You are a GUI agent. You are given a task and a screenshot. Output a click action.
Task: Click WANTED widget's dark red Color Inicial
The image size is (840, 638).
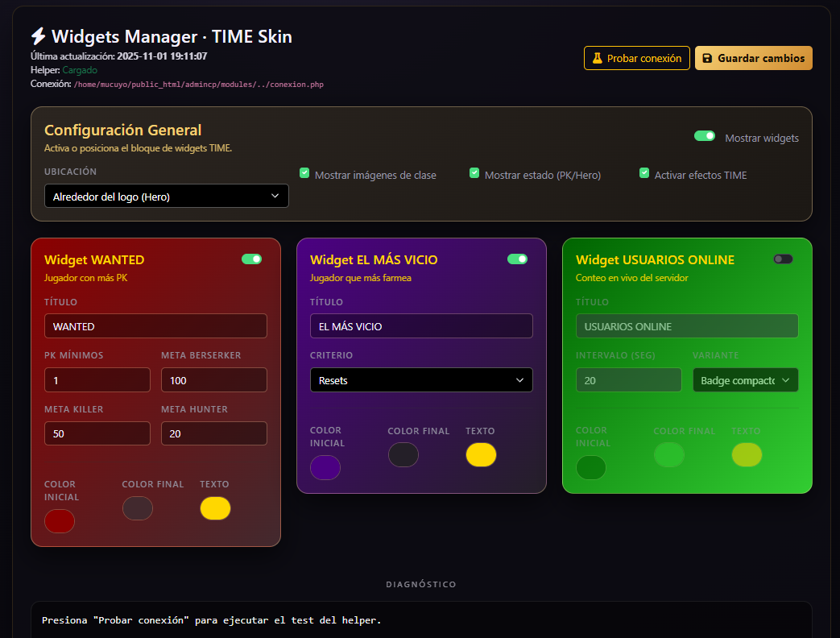(60, 521)
